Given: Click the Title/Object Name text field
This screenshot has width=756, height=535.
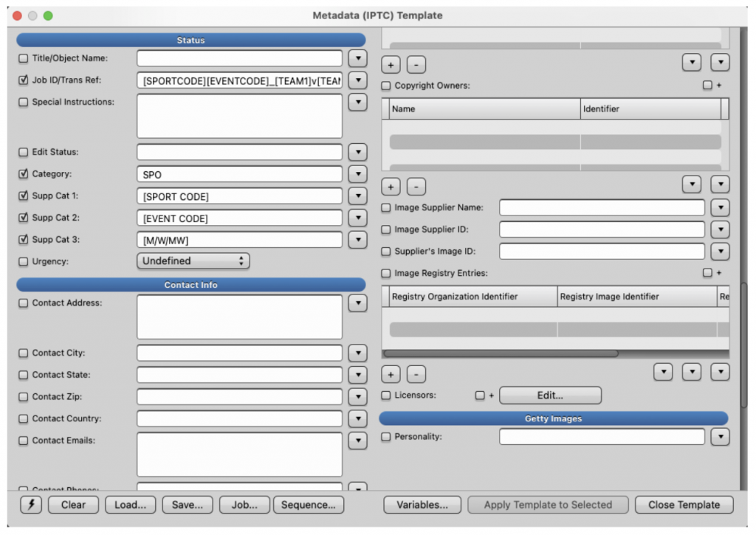Looking at the screenshot, I should tap(240, 58).
